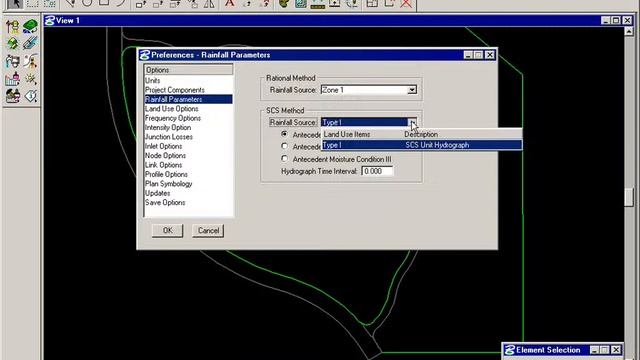Choose Type I SCS Unit Hydrograph list entry
Screen dimensions: 640x360
point(422,145)
